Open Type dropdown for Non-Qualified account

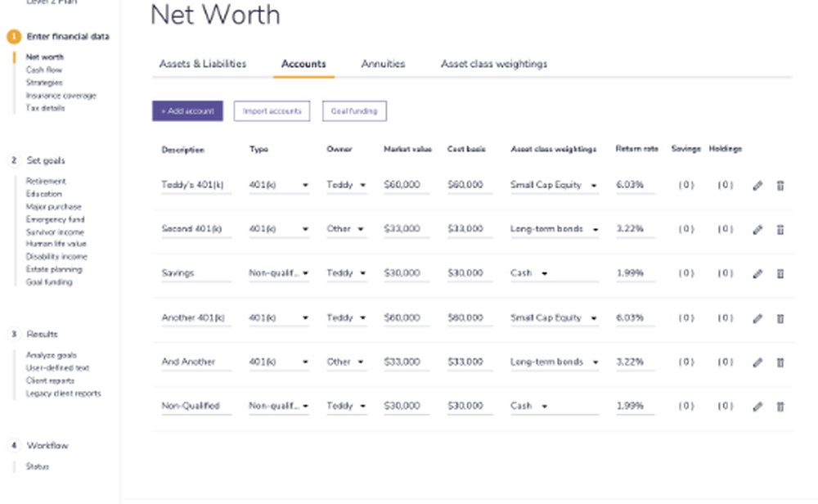click(279, 406)
